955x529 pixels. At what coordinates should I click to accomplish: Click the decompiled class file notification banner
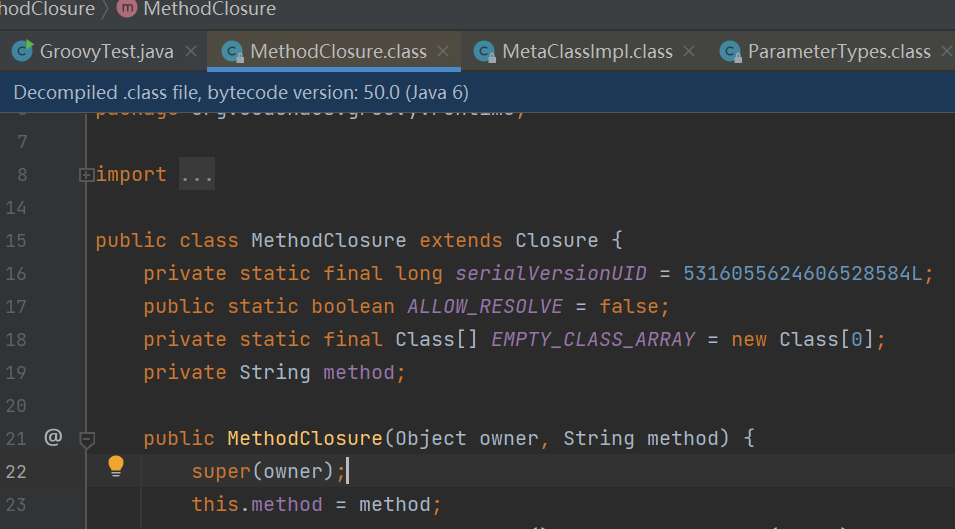[x=478, y=93]
